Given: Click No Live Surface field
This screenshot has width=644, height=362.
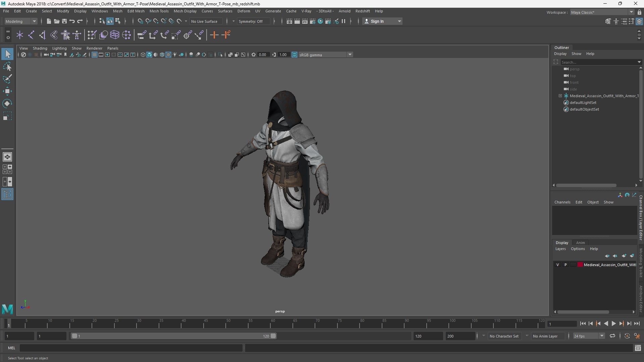Looking at the screenshot, I should [x=207, y=21].
